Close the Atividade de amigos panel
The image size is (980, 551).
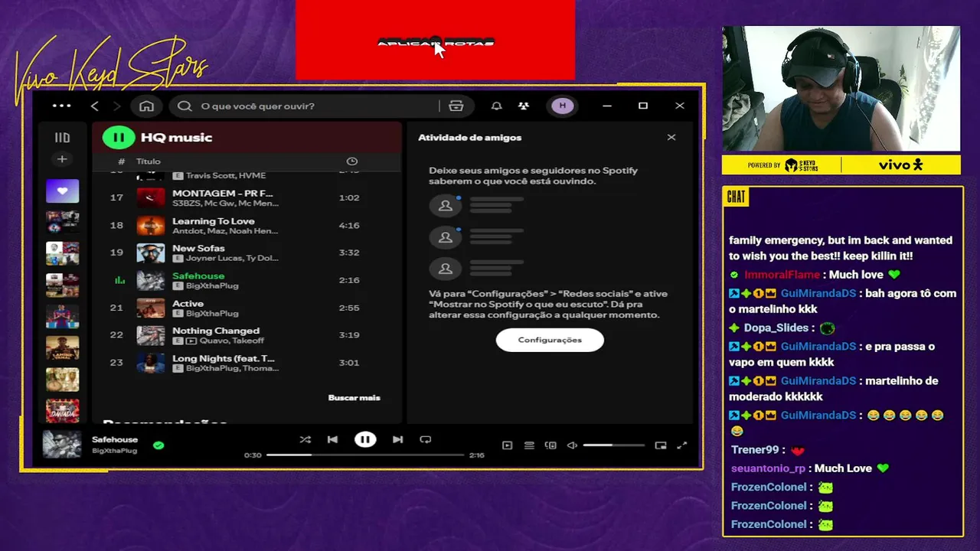point(671,138)
